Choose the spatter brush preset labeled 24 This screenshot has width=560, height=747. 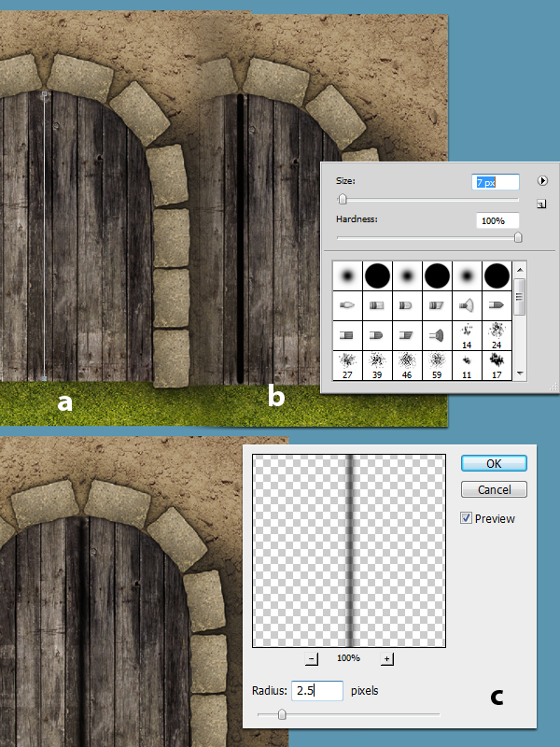tap(497, 335)
